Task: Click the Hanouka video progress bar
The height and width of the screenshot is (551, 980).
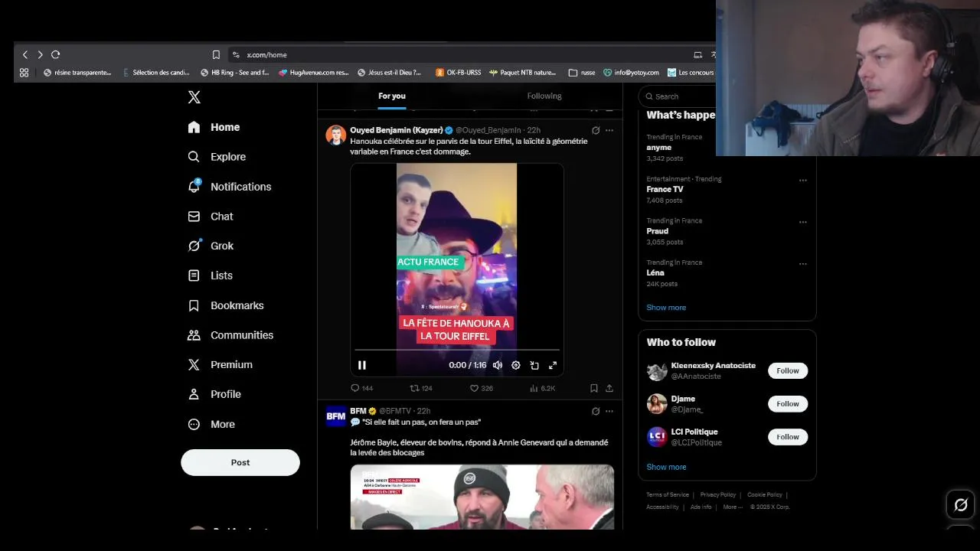Action: tap(457, 350)
